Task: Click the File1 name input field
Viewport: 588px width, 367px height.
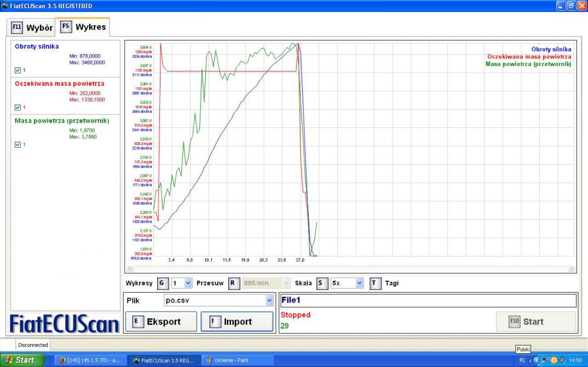Action: click(427, 300)
